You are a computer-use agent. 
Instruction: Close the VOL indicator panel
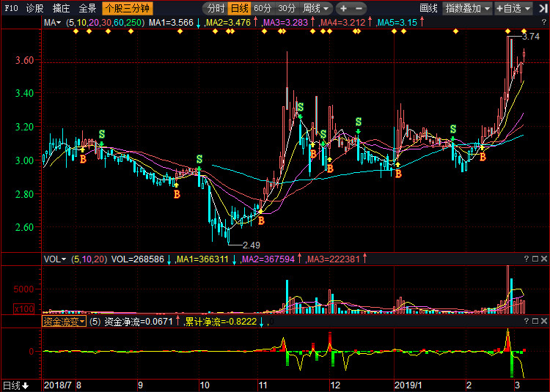pyautogui.click(x=544, y=259)
